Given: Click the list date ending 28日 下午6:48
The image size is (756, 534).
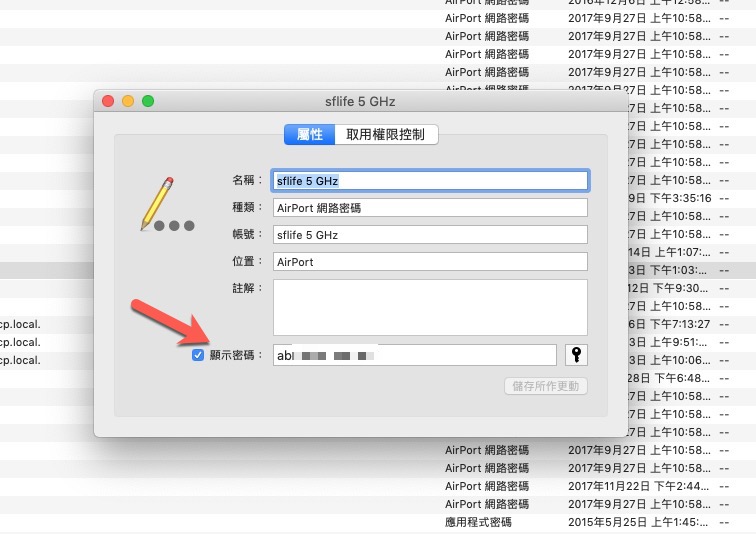Looking at the screenshot, I should 669,378.
